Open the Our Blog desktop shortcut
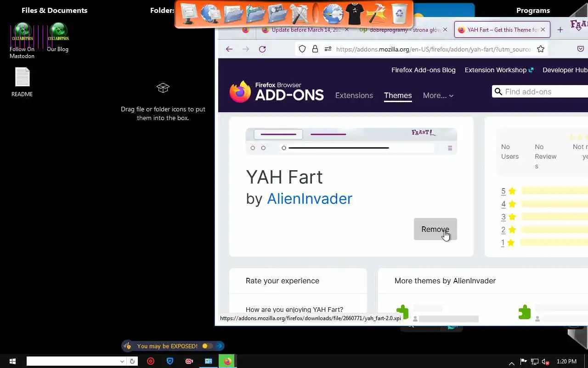This screenshot has height=368, width=588. pos(58,37)
